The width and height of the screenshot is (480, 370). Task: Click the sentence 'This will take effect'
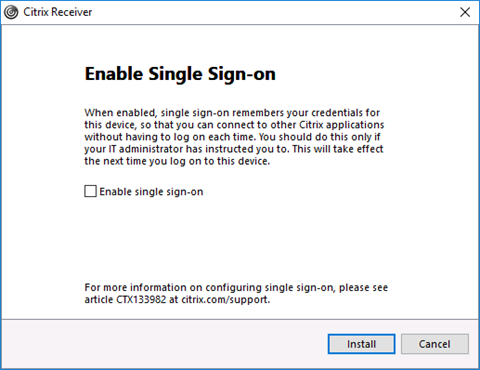tap(338, 149)
